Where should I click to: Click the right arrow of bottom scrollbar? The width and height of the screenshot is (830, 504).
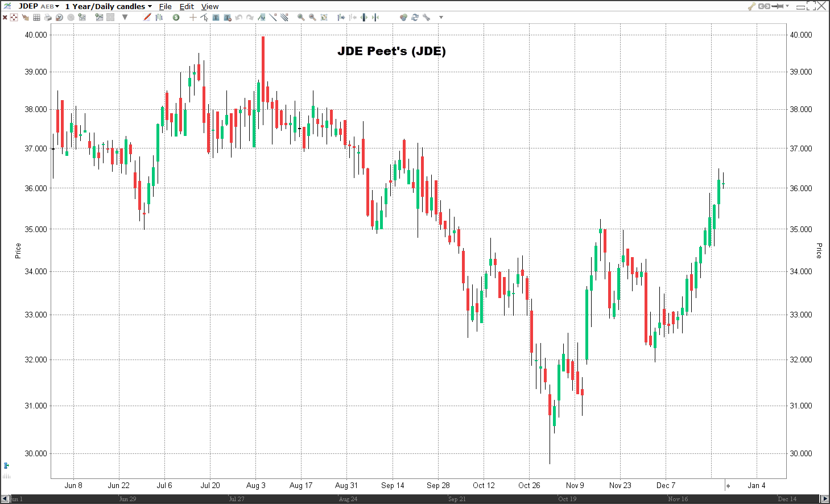[x=824, y=499]
